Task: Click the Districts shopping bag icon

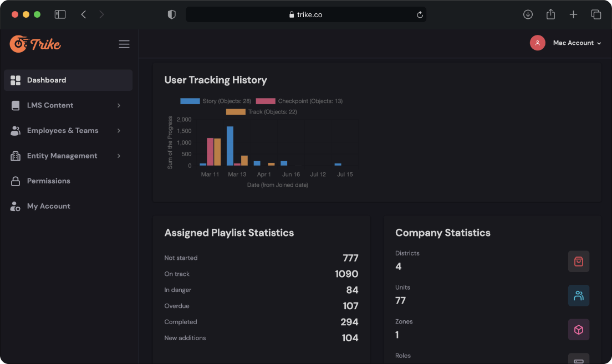Action: (x=578, y=262)
